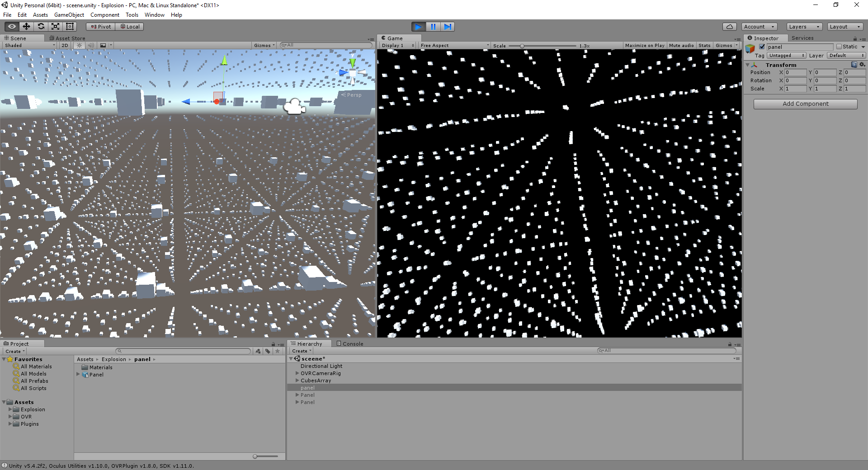Select the Scale tool icon
The width and height of the screenshot is (868, 470).
[56, 27]
